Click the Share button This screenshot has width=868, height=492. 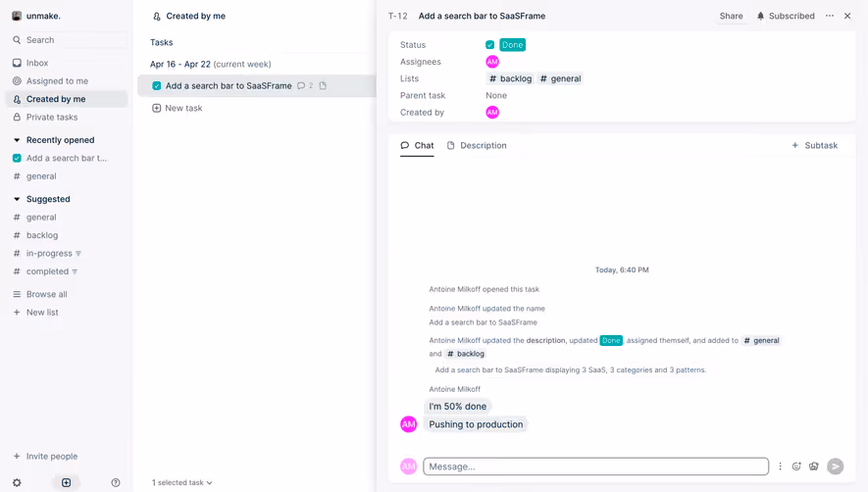coord(731,16)
